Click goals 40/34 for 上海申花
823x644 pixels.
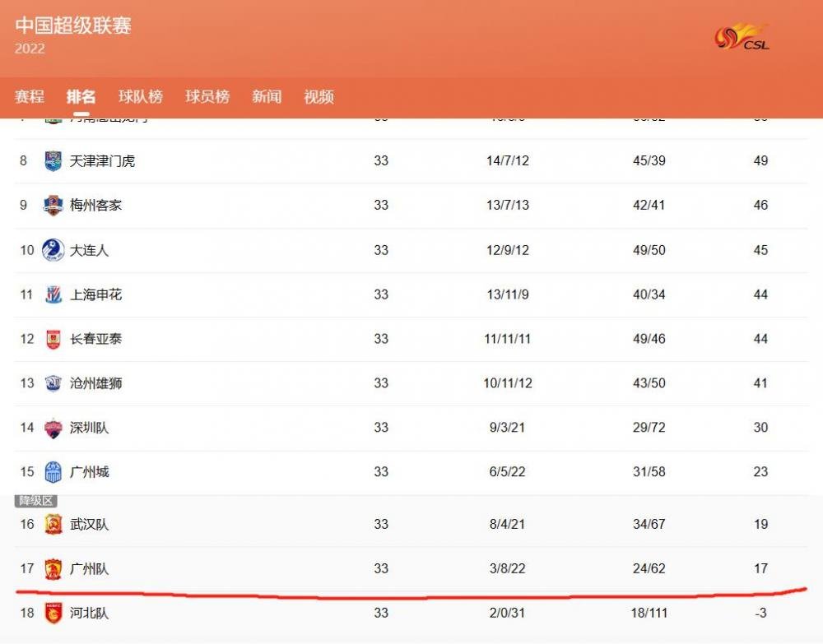[649, 294]
